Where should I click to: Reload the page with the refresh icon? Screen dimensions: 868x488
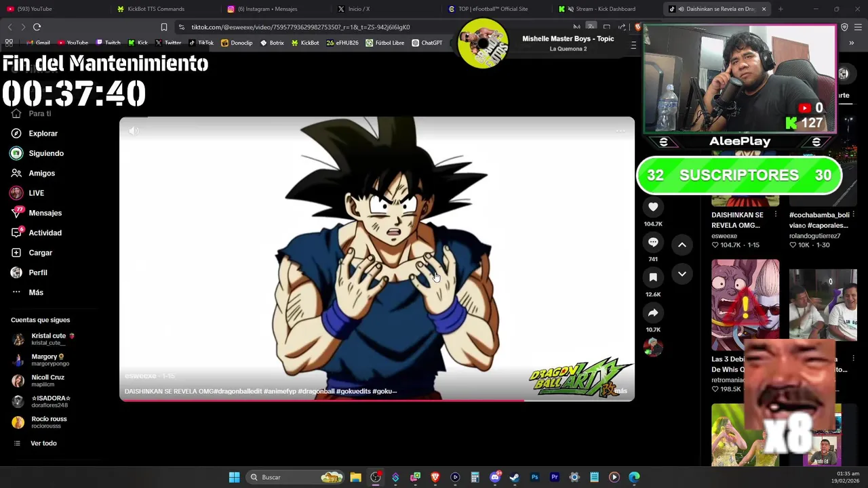point(37,27)
